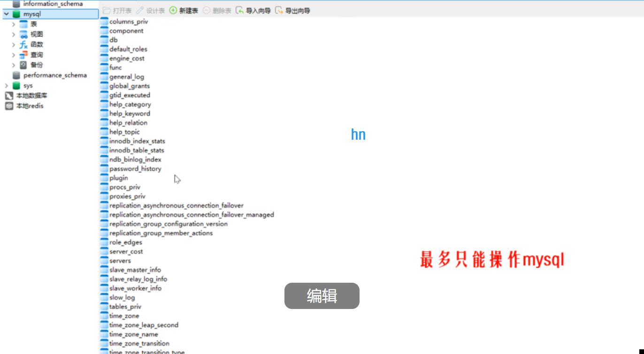Click the Open Table (打开表) toolbar button
The width and height of the screenshot is (644, 354).
117,10
